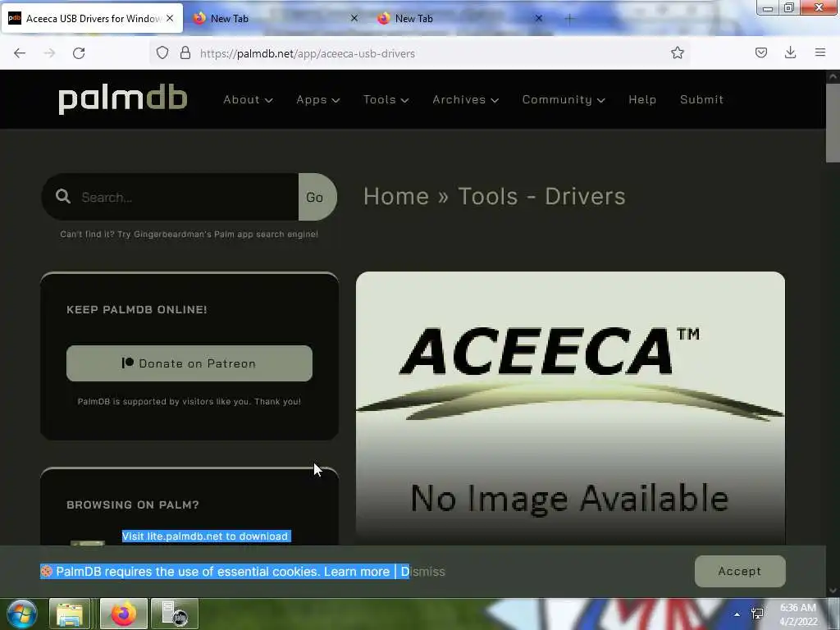Close the second New Tab tab
The image size is (840, 630).
(538, 18)
